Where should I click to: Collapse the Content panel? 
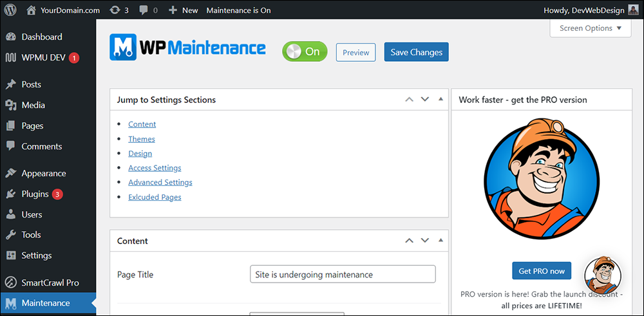[x=440, y=240]
